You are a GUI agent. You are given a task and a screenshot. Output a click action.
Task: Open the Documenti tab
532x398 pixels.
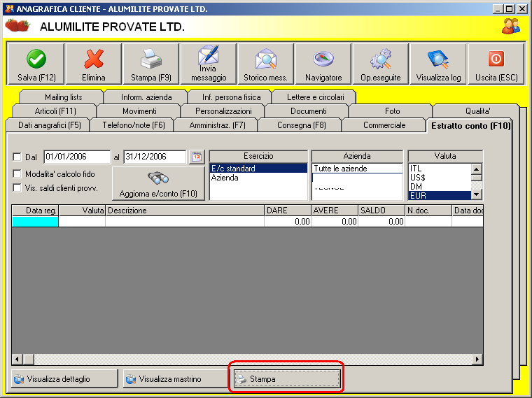(x=308, y=111)
